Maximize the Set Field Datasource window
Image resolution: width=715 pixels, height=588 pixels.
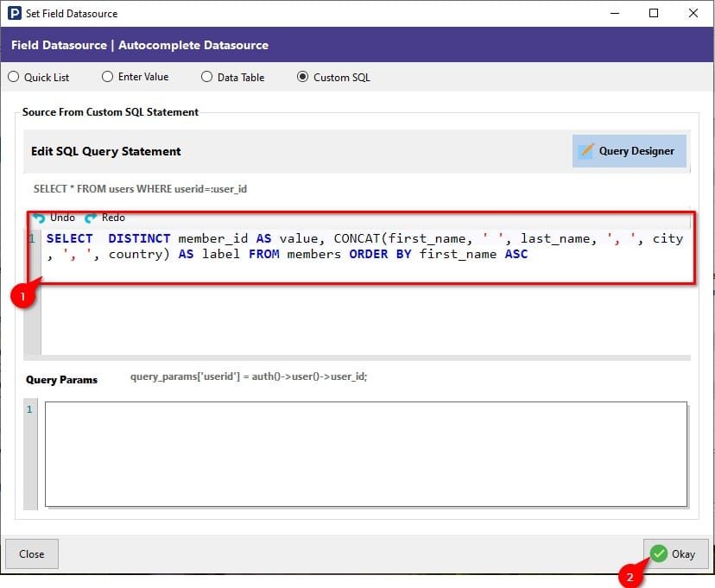[654, 13]
